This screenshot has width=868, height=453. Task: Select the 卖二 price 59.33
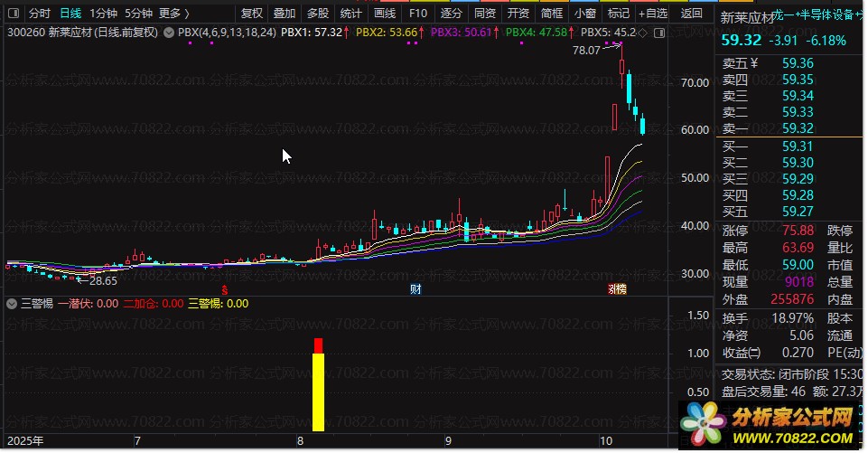[798, 112]
